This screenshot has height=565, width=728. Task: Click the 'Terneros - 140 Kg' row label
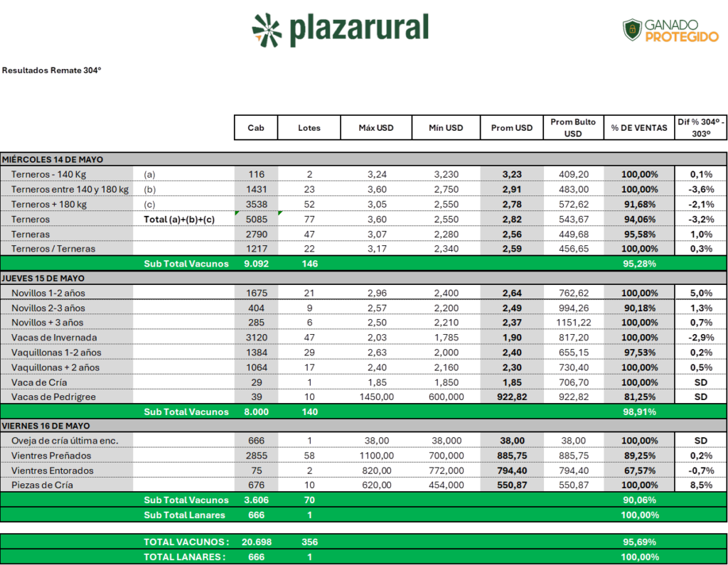[x=49, y=175]
